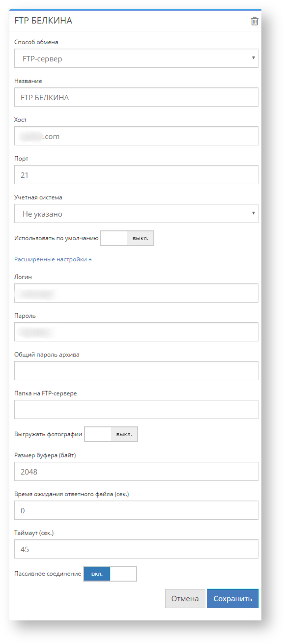The image size is (285, 644).
Task: Focus the Название input field
Action: pos(136,97)
